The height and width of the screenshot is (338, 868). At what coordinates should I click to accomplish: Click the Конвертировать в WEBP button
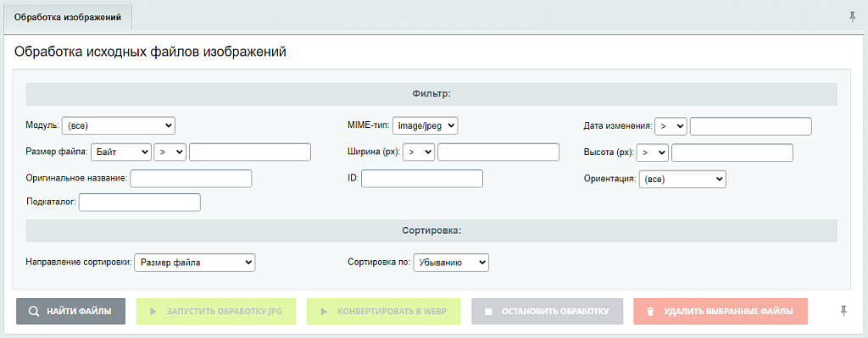click(384, 312)
